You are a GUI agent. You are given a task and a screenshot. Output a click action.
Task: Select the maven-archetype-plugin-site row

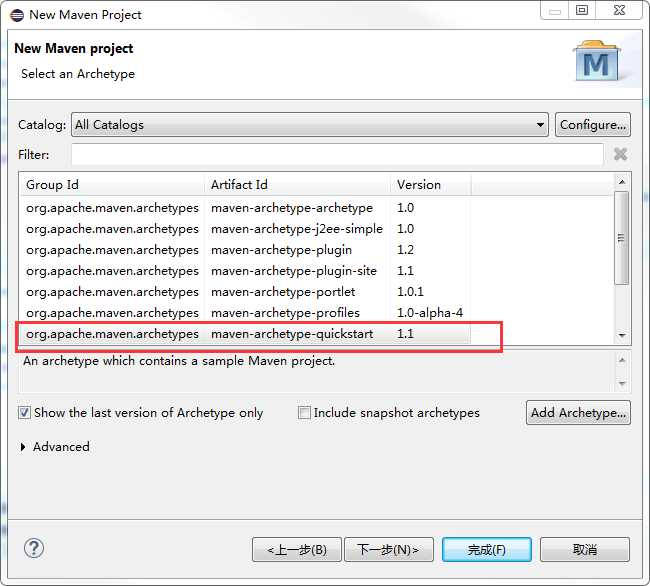tap(245, 271)
